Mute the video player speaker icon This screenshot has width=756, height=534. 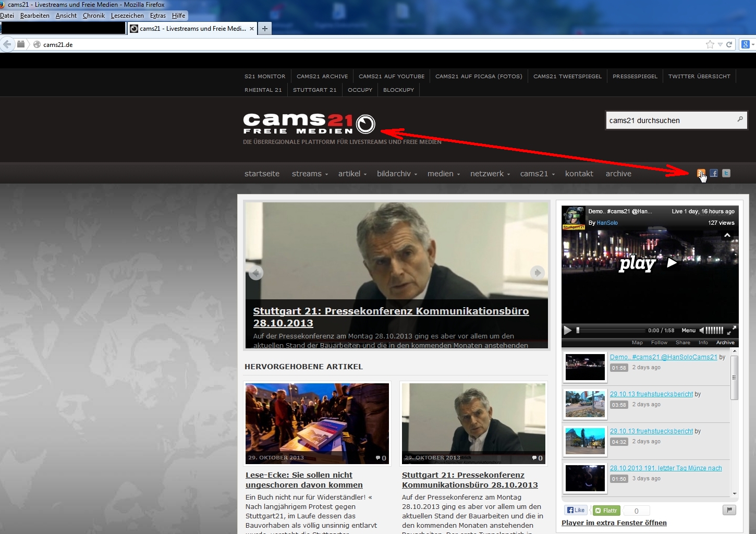702,330
